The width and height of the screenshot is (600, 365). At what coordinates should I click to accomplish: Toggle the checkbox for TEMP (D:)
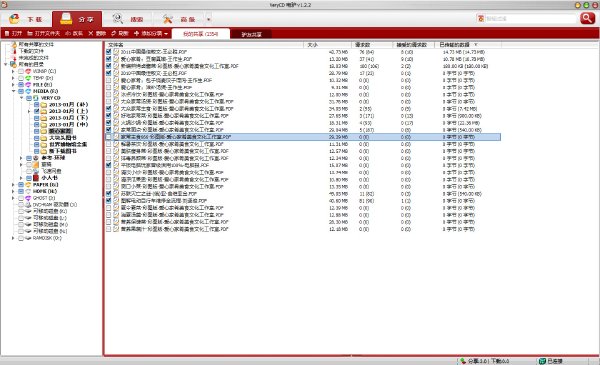point(21,78)
